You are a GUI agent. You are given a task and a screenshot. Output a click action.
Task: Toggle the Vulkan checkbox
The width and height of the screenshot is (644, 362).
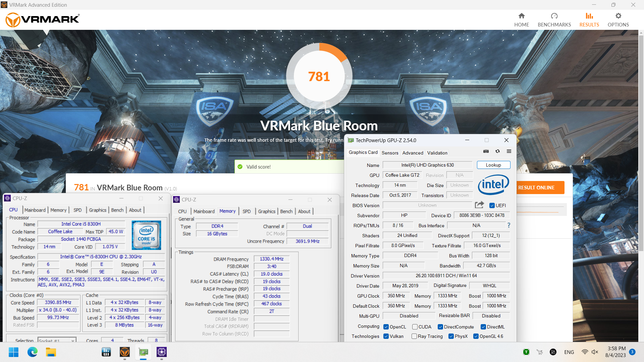click(386, 336)
